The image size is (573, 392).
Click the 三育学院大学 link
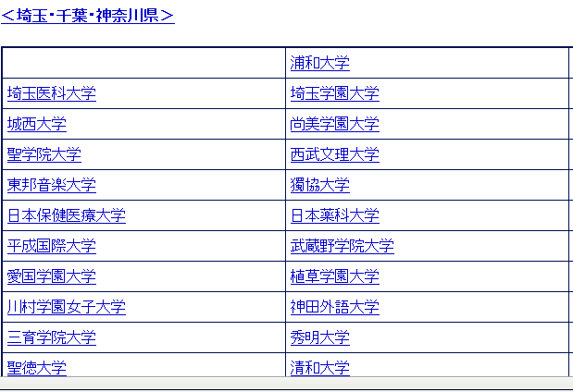point(52,337)
